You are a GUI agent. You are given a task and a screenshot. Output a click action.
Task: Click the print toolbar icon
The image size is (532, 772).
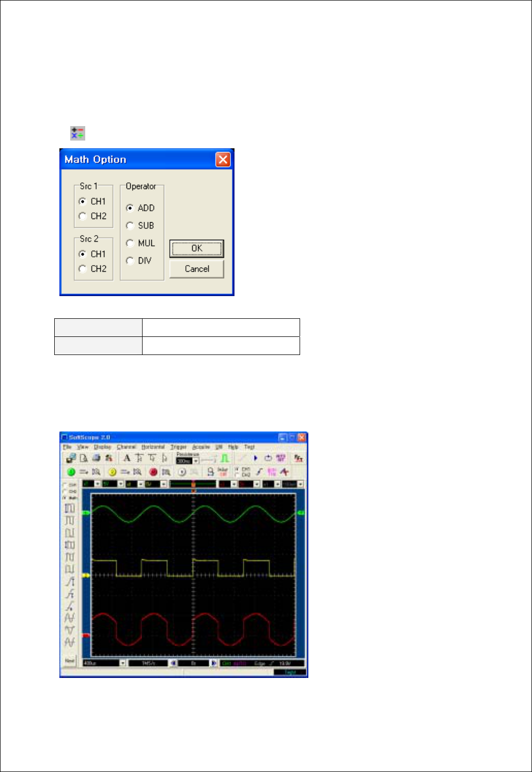(96, 458)
